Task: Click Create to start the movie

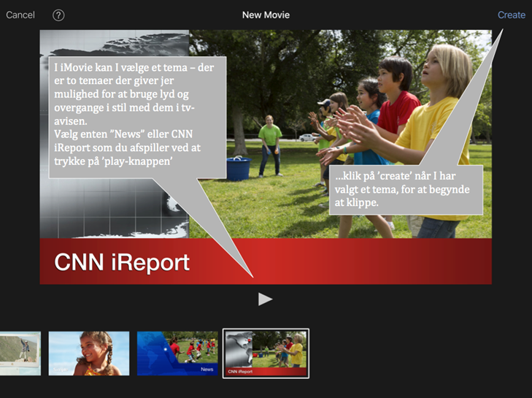Action: 512,15
